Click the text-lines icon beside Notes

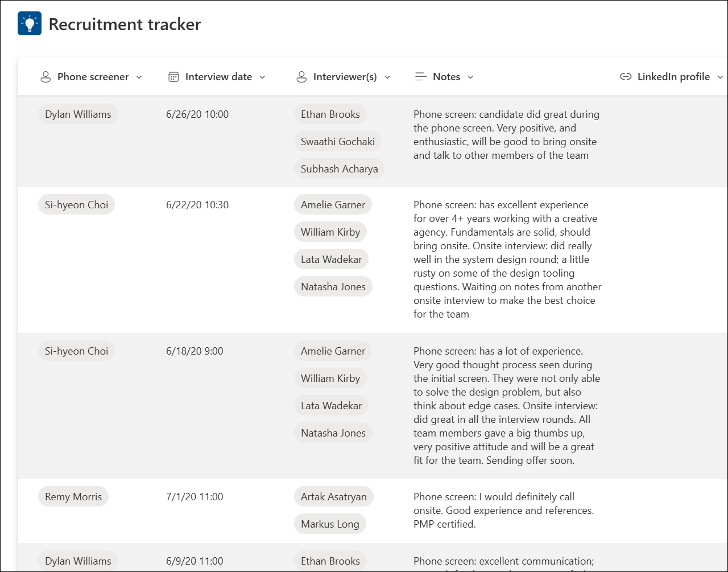coord(420,76)
